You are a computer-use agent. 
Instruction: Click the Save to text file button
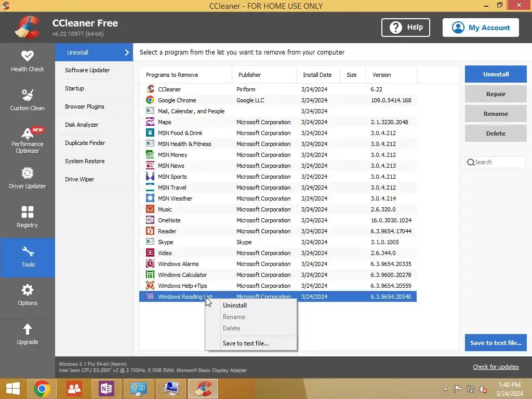(496, 343)
